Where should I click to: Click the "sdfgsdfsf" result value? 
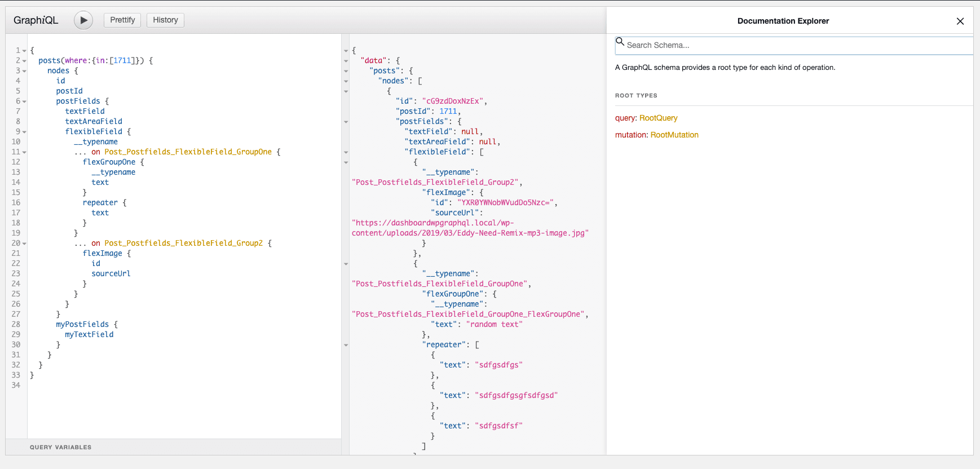(499, 426)
